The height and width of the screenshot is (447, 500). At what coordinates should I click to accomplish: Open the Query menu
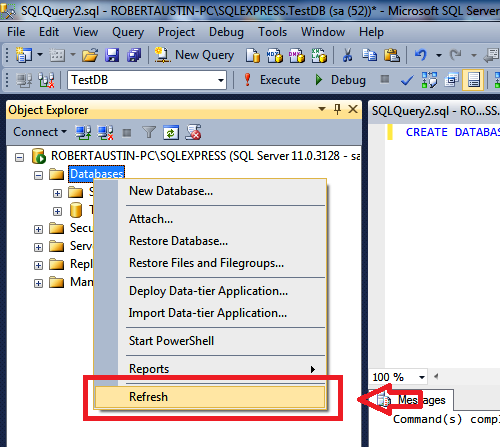(128, 32)
